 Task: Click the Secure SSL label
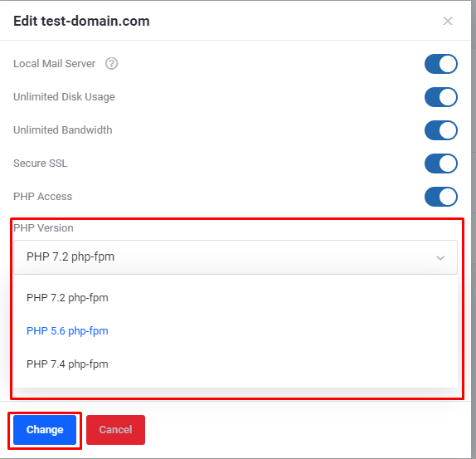point(41,164)
